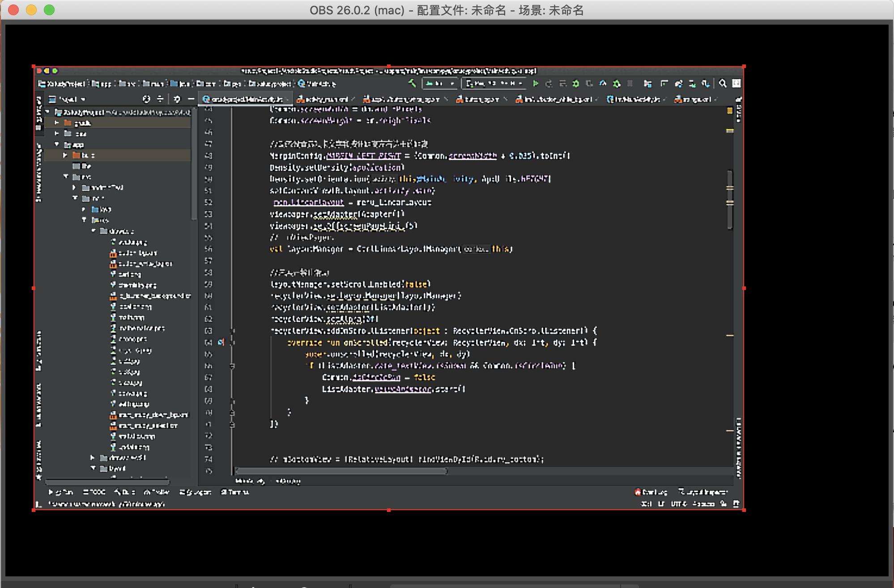Expand the gradle folder in project tree
Screen dimensions: 894x588
coord(56,123)
